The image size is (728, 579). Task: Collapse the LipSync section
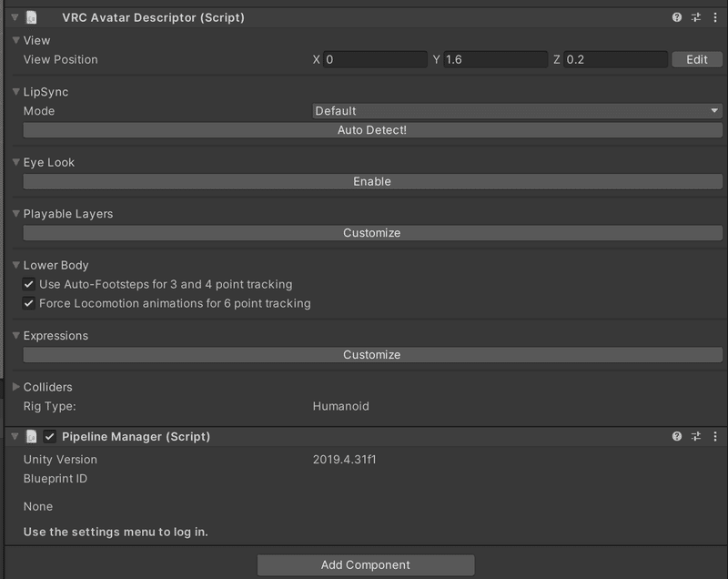point(15,92)
